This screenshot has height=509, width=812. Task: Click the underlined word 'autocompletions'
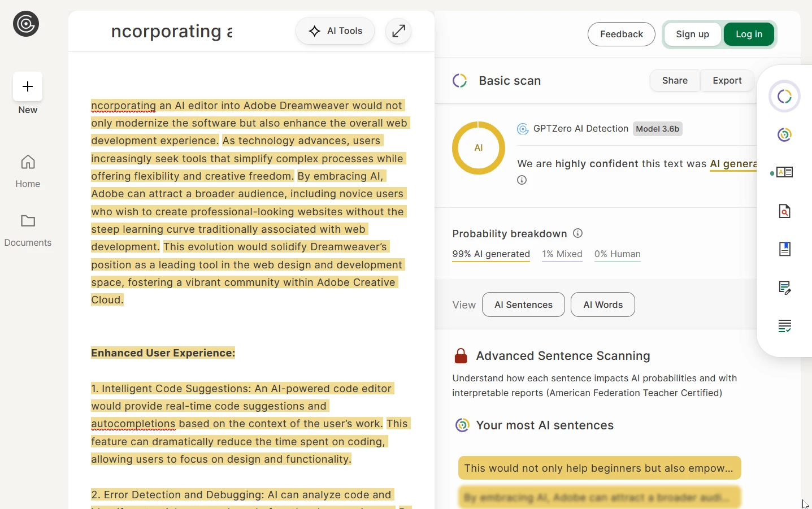133,424
